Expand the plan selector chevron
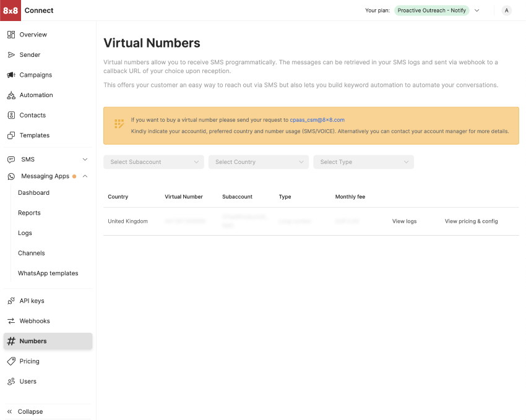 (476, 11)
